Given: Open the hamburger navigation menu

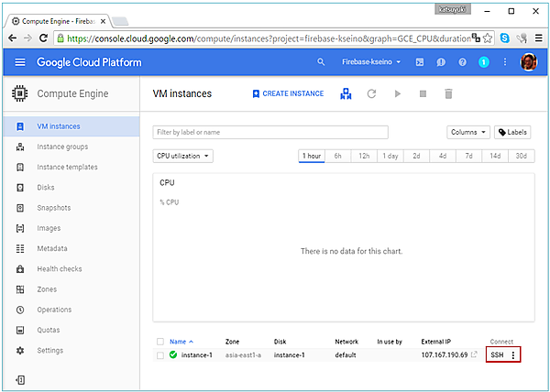Looking at the screenshot, I should (20, 62).
